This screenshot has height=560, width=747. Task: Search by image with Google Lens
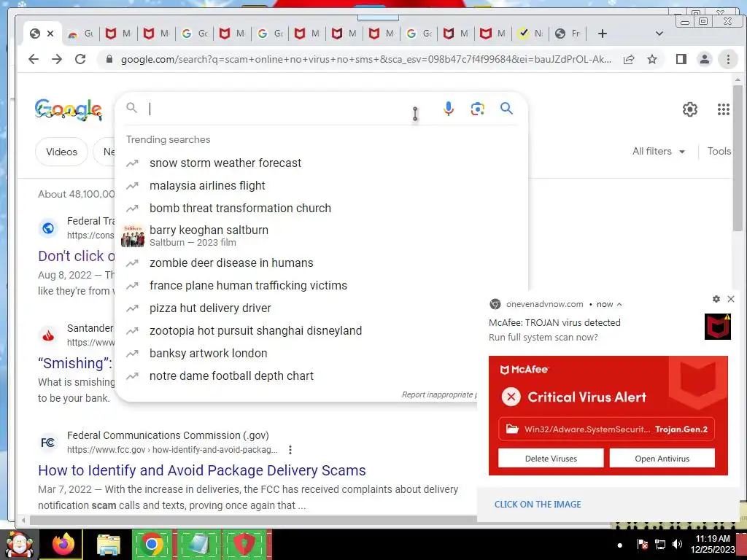tap(477, 109)
